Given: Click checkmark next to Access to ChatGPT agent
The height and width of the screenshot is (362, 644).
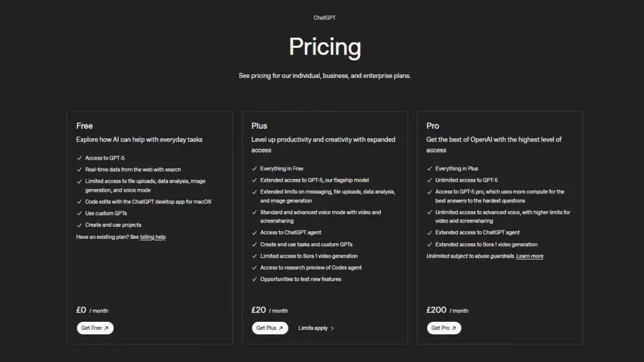Looking at the screenshot, I should click(x=254, y=233).
